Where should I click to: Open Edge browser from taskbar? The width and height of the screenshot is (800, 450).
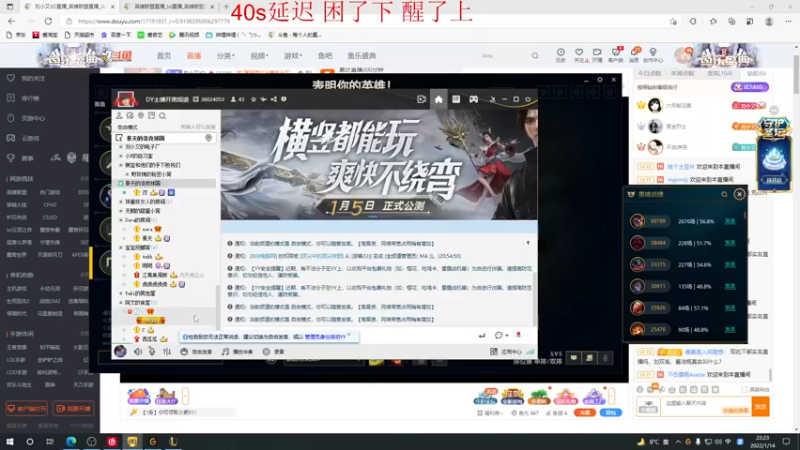click(x=71, y=441)
